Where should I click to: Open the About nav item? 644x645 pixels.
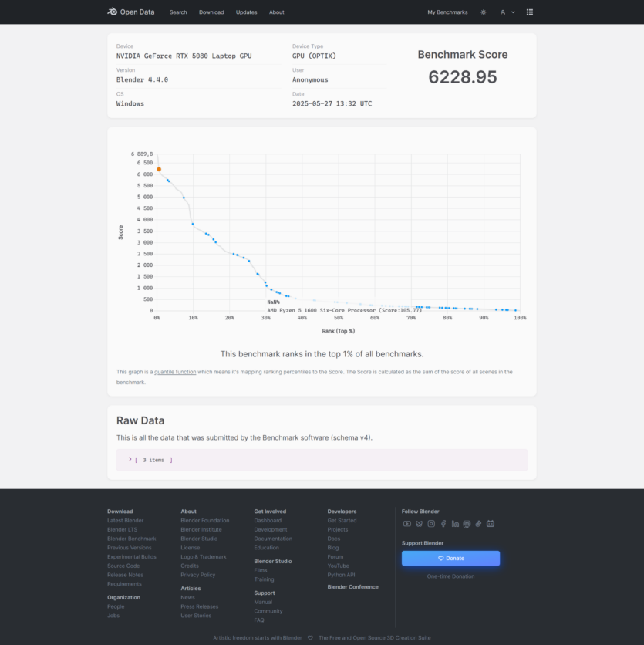point(276,12)
